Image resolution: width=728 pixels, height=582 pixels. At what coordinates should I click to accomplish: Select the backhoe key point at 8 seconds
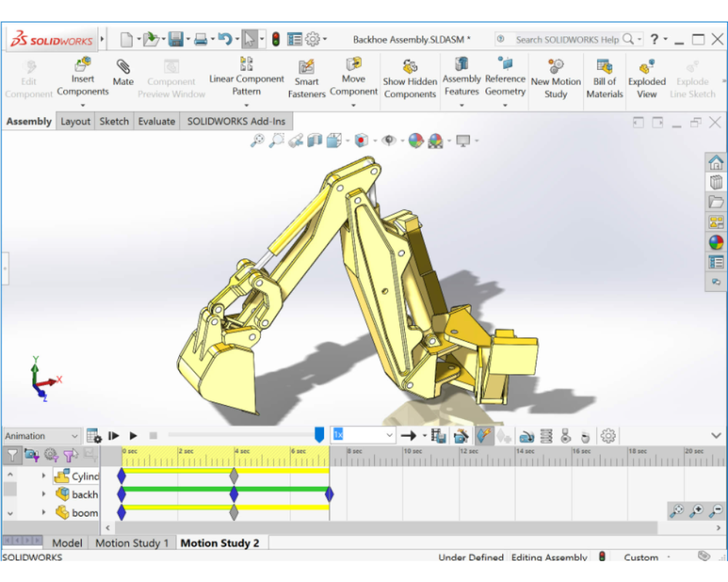[329, 495]
